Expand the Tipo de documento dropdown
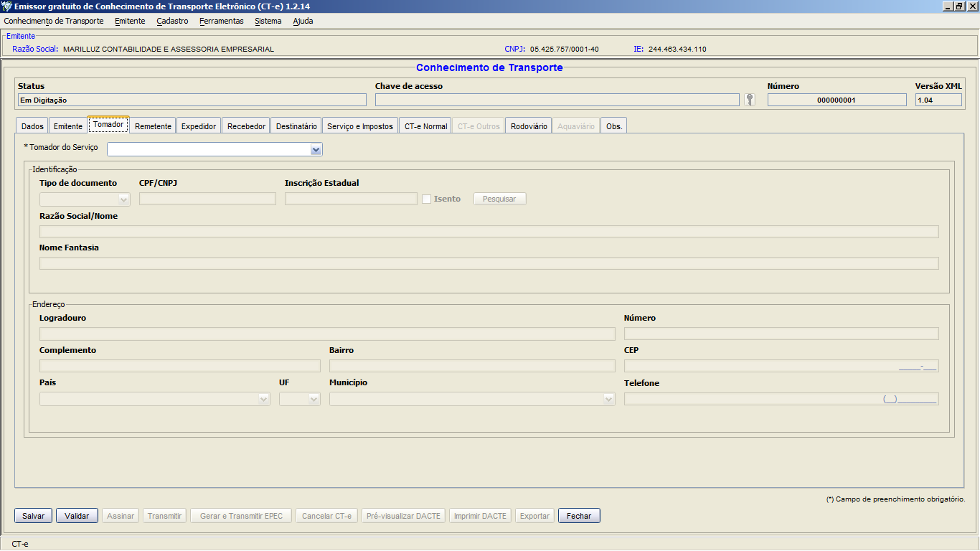The width and height of the screenshot is (980, 551). point(123,199)
